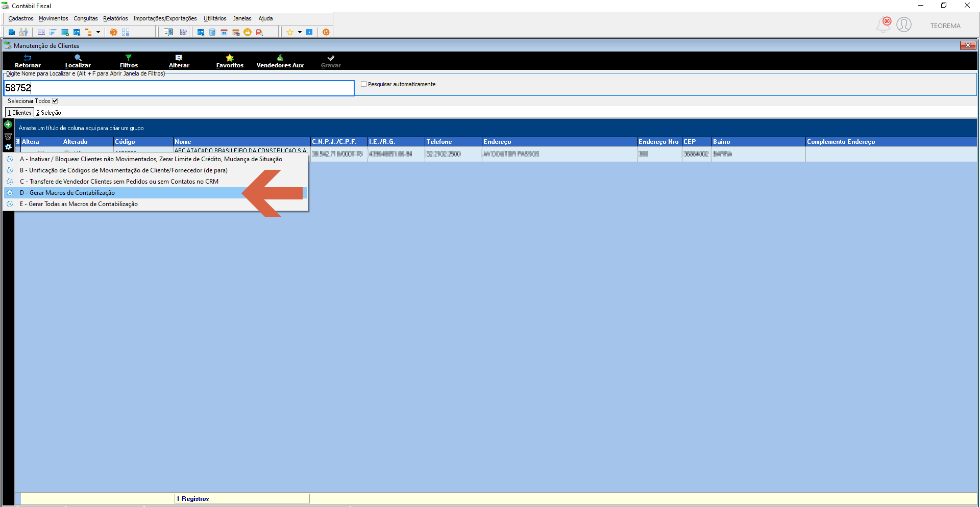Click the Complemento Endereço column header
980x507 pixels.
pyautogui.click(x=891, y=142)
